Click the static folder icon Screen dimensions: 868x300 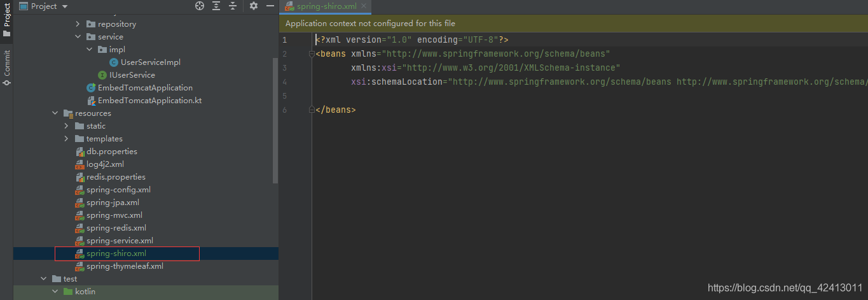pos(79,125)
